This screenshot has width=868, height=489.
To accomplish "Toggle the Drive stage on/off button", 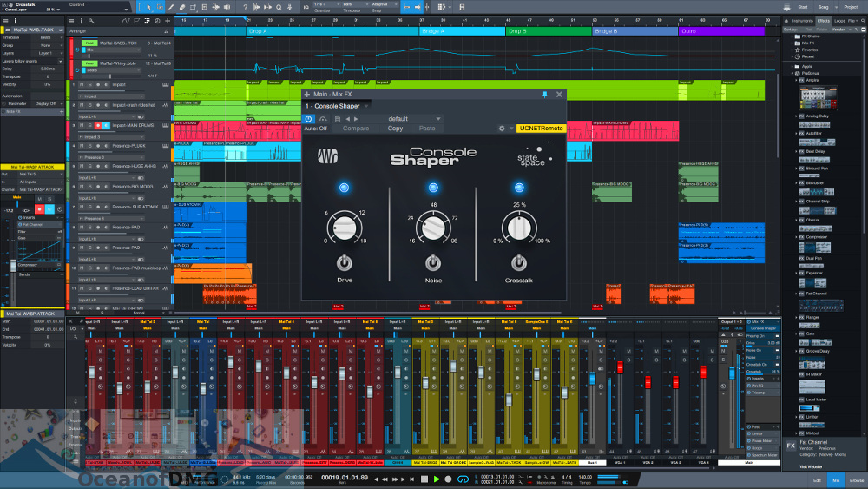I will [x=345, y=188].
